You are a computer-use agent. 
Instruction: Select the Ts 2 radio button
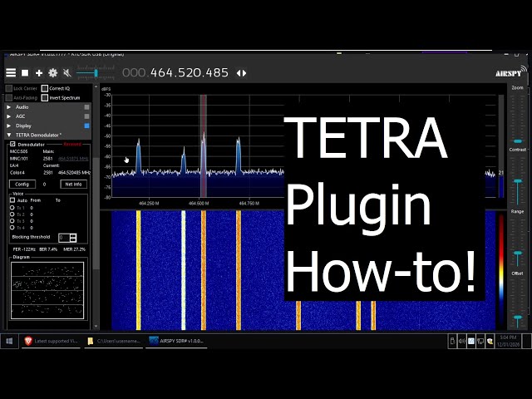[12, 214]
